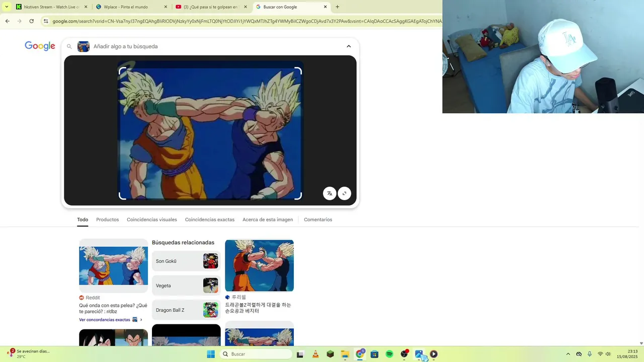Click the microphone tray icon
This screenshot has width=644, height=362.
(x=589, y=354)
